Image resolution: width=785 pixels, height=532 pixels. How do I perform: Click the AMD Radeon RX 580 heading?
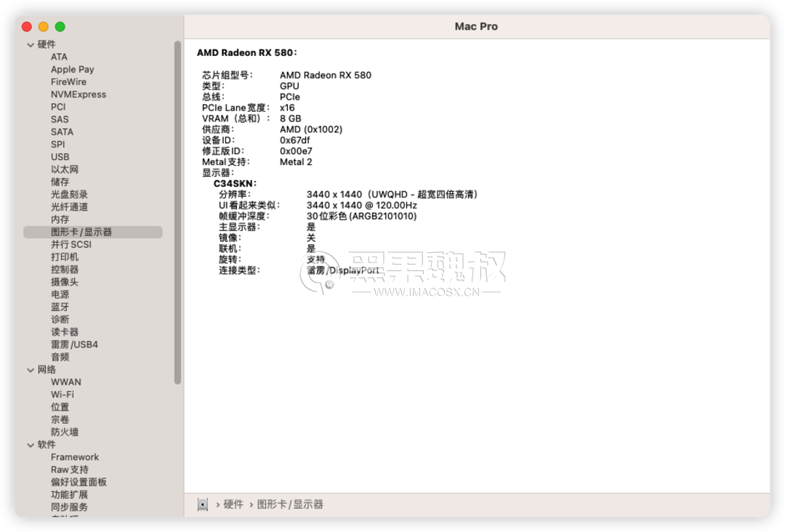247,53
